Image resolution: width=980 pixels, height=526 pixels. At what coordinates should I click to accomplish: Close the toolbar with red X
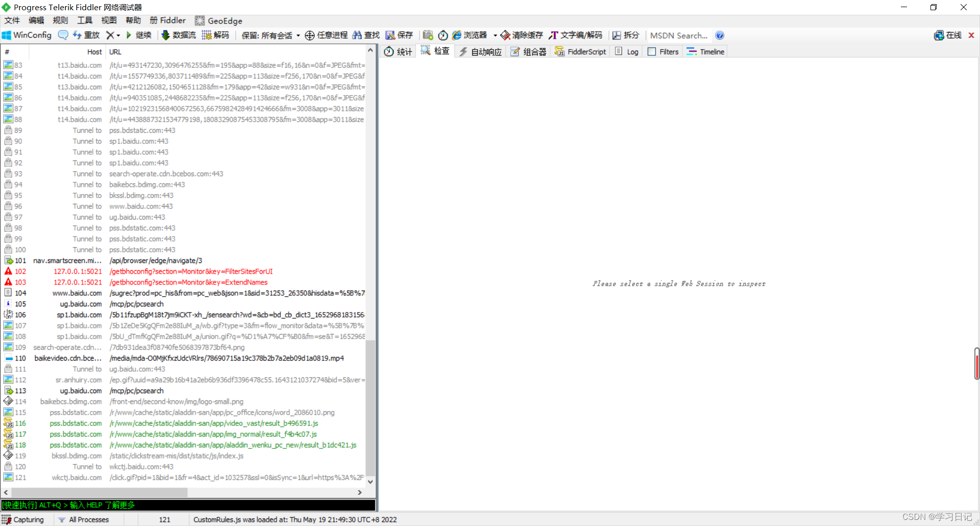tap(971, 35)
